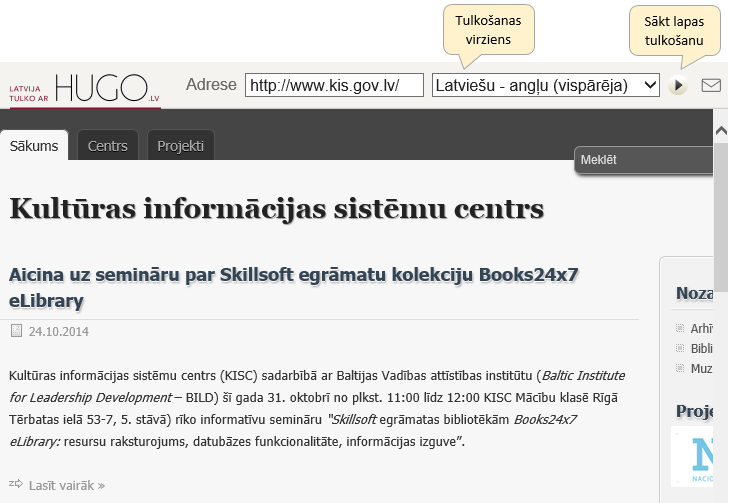Click the date 24.10.2014
Viewport: 729px width, 503px height.
59,331
